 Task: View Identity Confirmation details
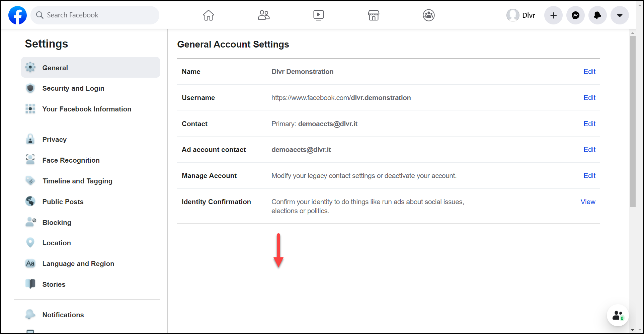[x=588, y=202]
